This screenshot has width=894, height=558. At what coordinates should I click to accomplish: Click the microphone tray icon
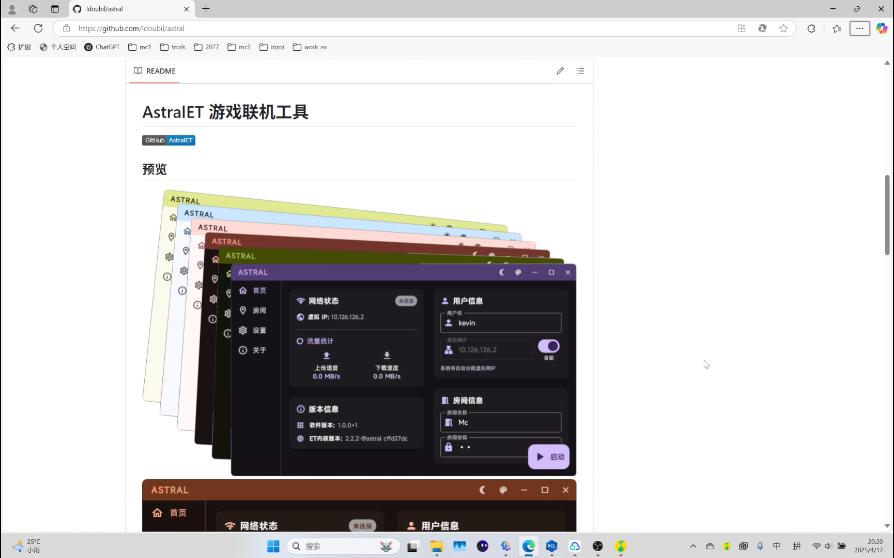pos(760,546)
